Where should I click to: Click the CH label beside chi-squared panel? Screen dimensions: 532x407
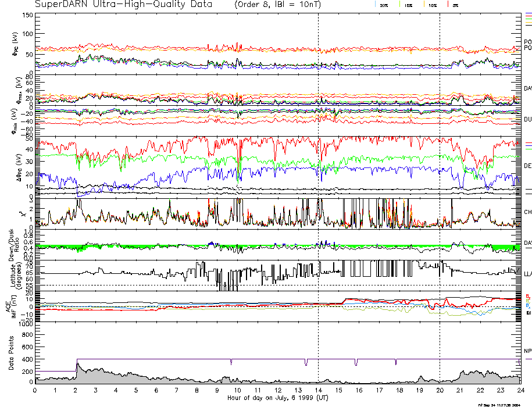point(527,212)
